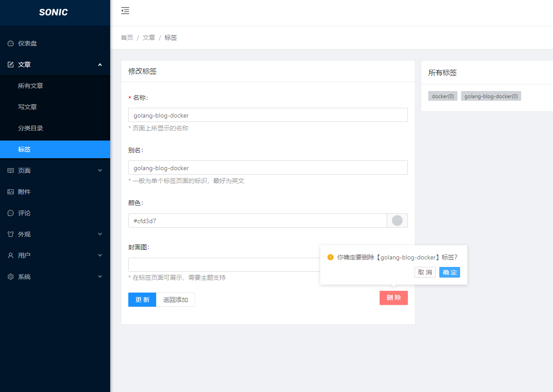Confirm deletion with the 确定 button
This screenshot has width=553, height=392.
tap(449, 272)
